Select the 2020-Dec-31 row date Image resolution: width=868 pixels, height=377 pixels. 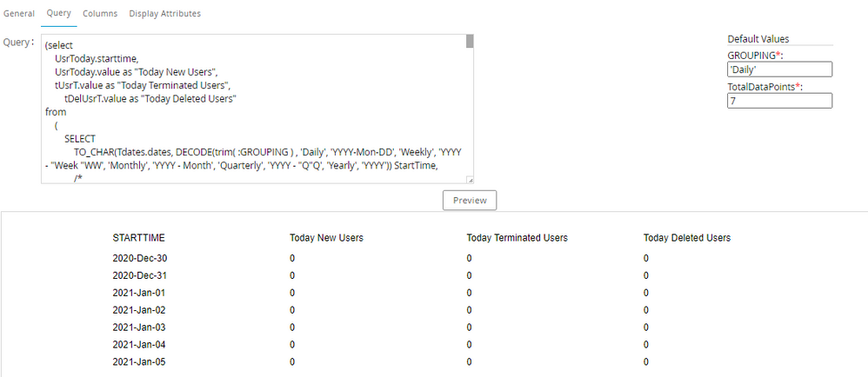click(139, 275)
